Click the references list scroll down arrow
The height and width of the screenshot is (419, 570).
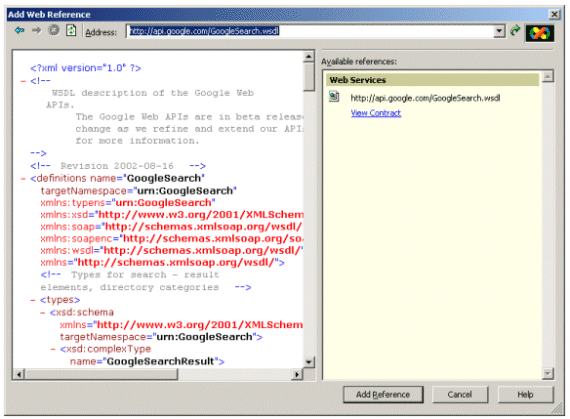(x=548, y=373)
